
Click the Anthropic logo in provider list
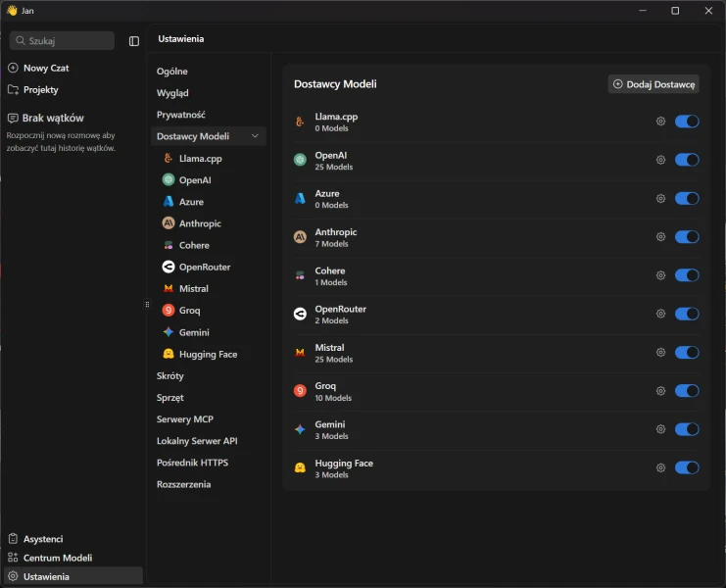(x=300, y=237)
